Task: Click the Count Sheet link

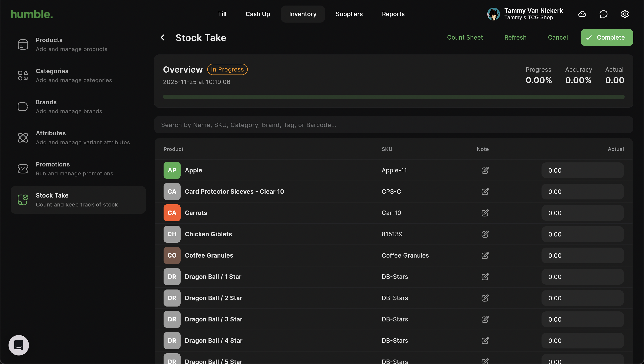Action: 465,37
